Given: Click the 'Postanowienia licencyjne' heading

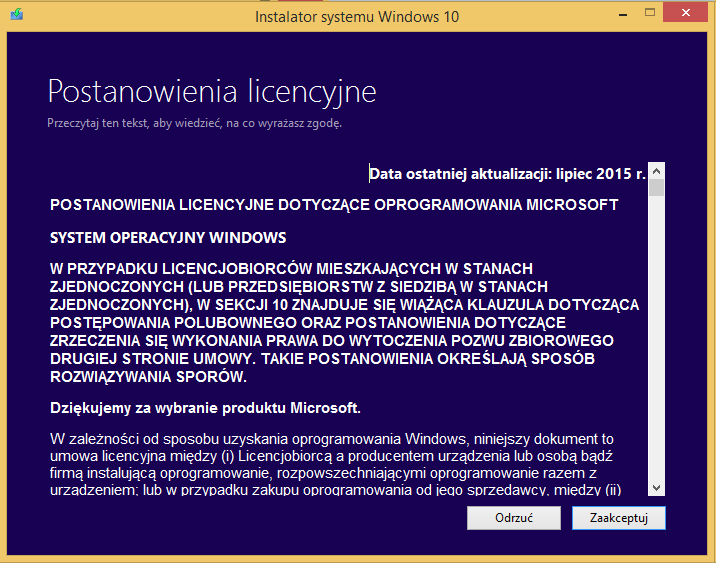Looking at the screenshot, I should [212, 92].
